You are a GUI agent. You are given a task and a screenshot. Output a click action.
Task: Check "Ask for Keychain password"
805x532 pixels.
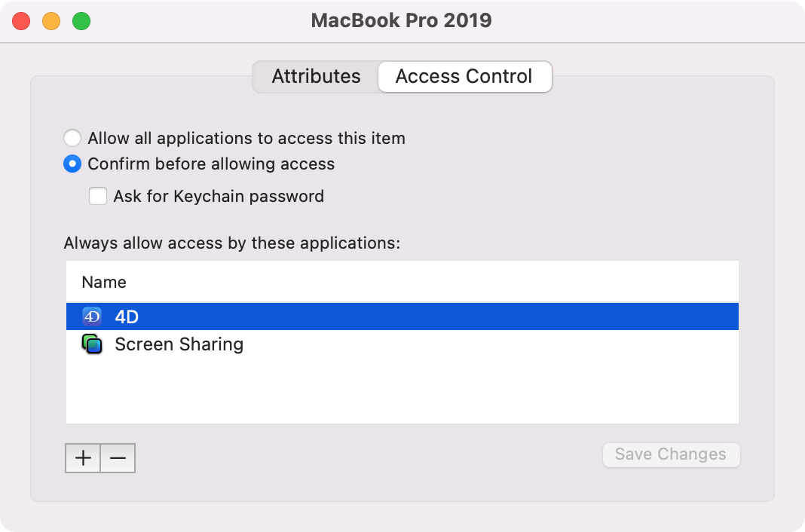tap(98, 196)
